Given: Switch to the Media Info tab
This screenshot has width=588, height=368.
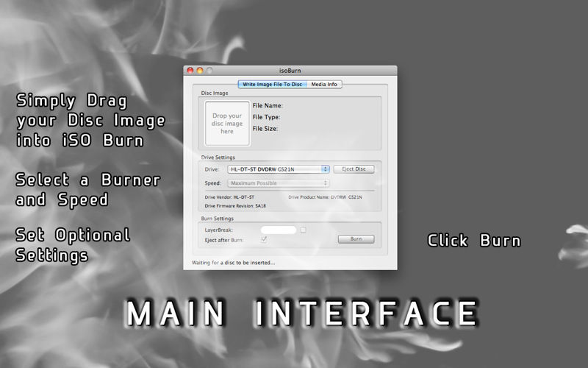Looking at the screenshot, I should (324, 84).
